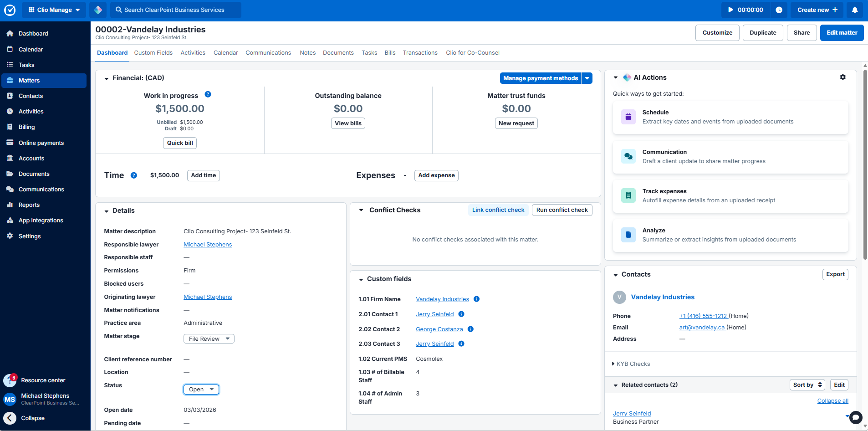Open App Integrations in the sidebar
Screen dimensions: 868x431
44,221
